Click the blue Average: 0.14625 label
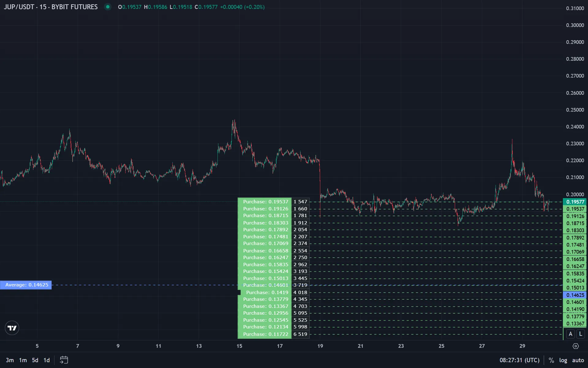This screenshot has height=368, width=588. pos(26,285)
